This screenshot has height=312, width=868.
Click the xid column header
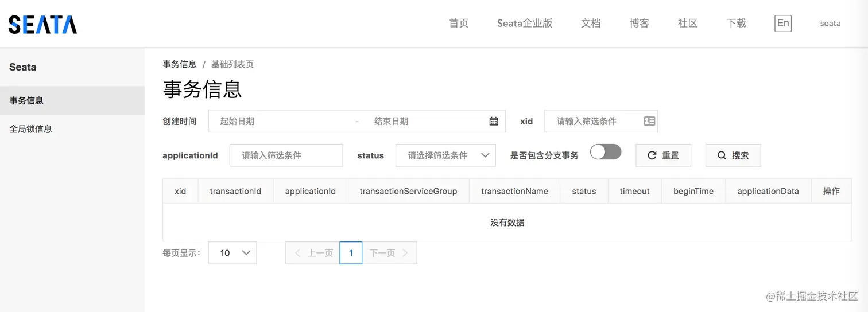[180, 191]
